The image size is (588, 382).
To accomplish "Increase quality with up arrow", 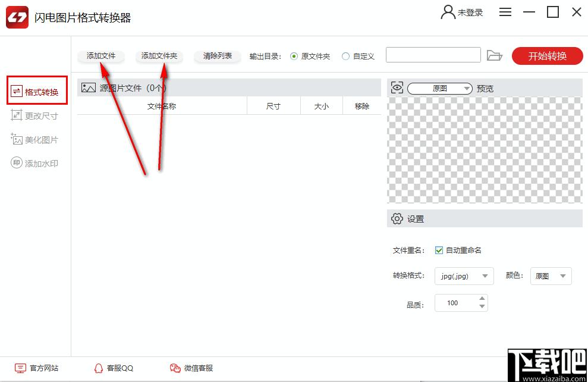I will coord(482,298).
